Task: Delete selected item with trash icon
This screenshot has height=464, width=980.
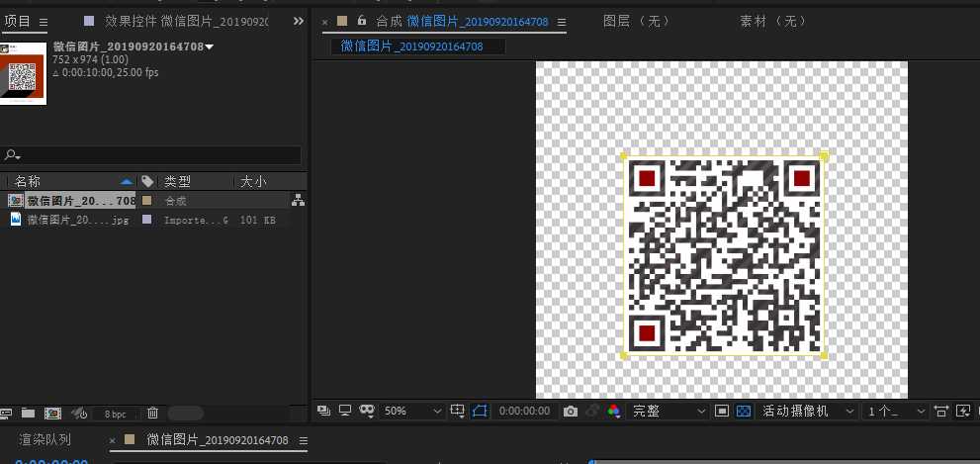Action: [x=152, y=414]
